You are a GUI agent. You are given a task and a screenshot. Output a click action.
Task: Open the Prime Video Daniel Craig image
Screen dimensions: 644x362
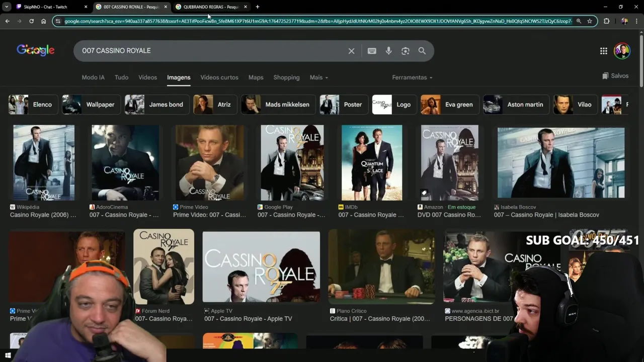(x=209, y=163)
